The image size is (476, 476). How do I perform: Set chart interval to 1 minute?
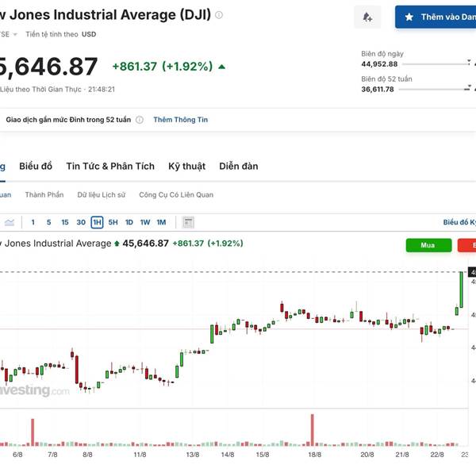[33, 222]
